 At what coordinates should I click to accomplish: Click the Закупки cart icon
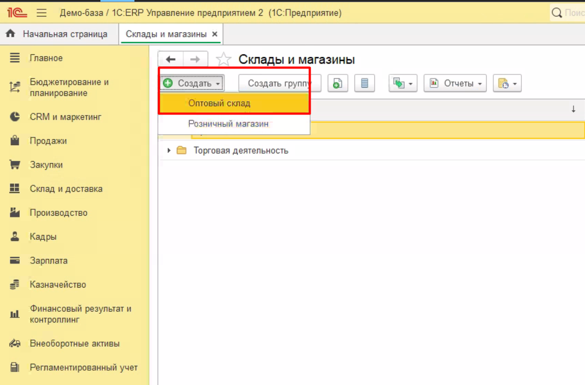[x=15, y=165]
